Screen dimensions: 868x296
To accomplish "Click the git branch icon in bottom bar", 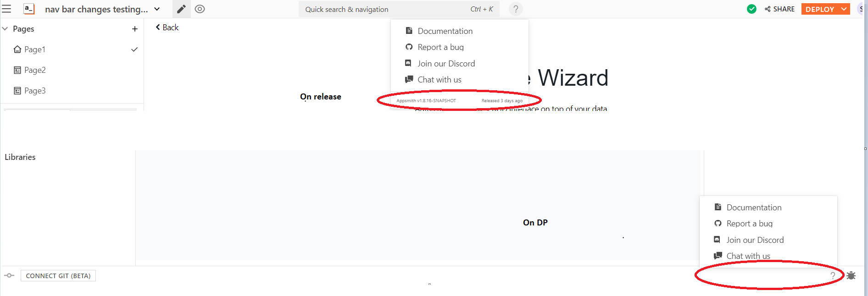I will pos(9,276).
